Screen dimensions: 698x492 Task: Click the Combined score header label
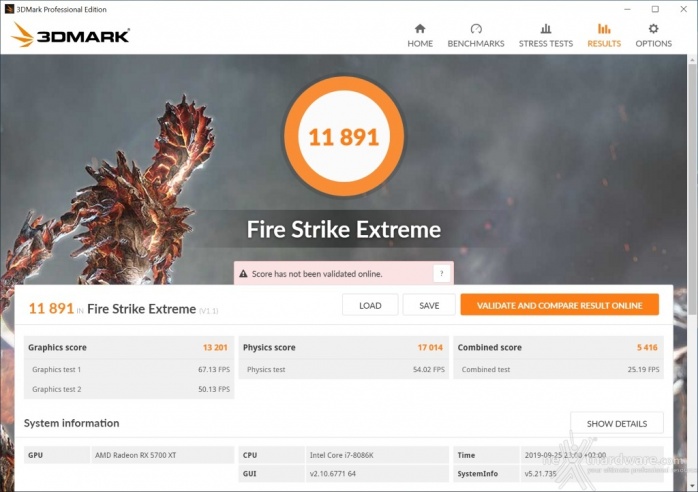pyautogui.click(x=490, y=347)
